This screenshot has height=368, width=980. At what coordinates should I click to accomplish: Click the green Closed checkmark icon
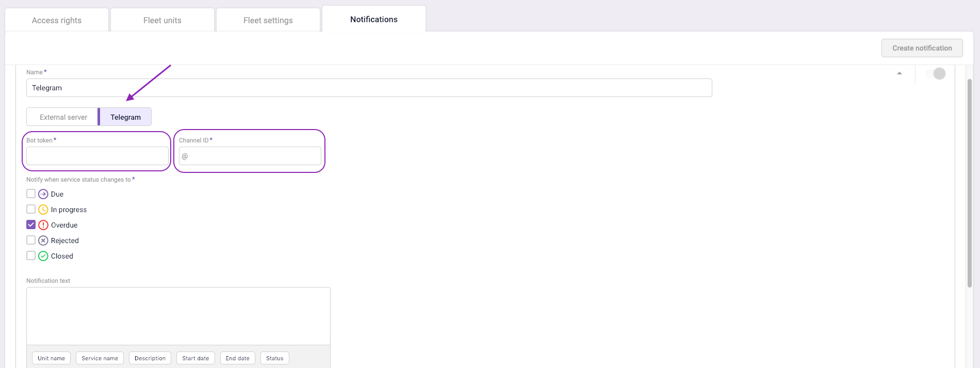(x=43, y=256)
